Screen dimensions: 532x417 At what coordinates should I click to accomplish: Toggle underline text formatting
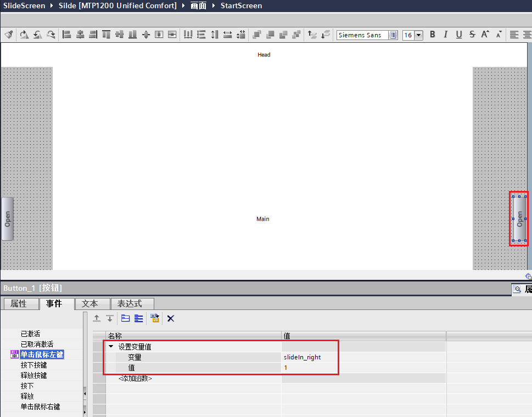point(459,35)
